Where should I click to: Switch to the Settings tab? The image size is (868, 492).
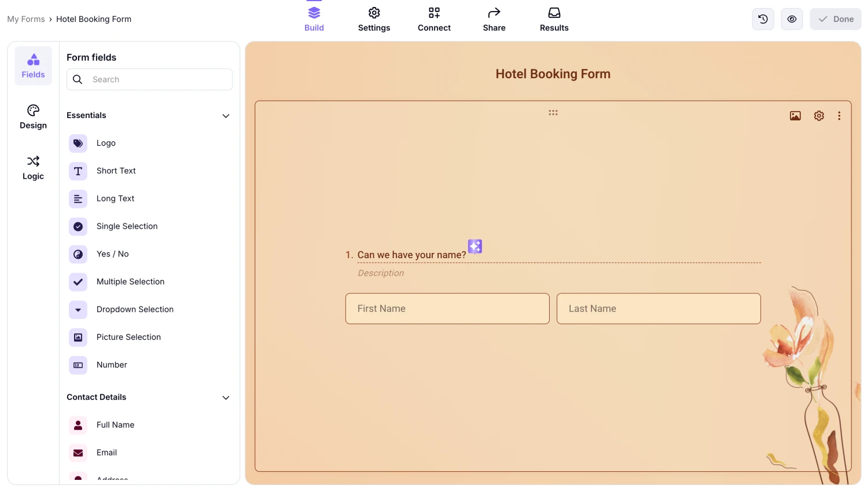pos(374,19)
